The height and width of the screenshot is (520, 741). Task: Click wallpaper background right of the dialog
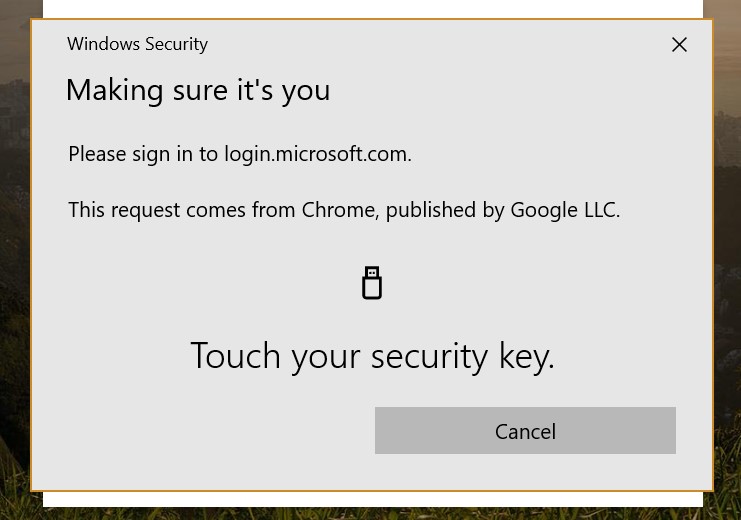[727, 260]
